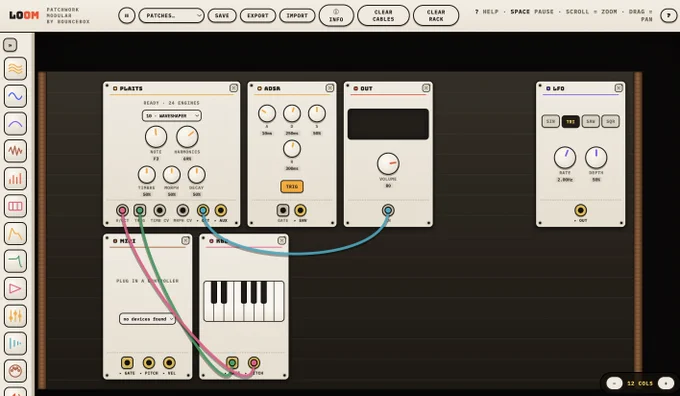Click the LFO Rate knob
680x396 pixels.
point(565,157)
